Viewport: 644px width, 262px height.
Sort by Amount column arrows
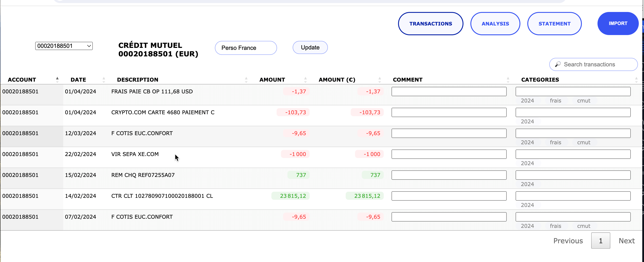[305, 80]
